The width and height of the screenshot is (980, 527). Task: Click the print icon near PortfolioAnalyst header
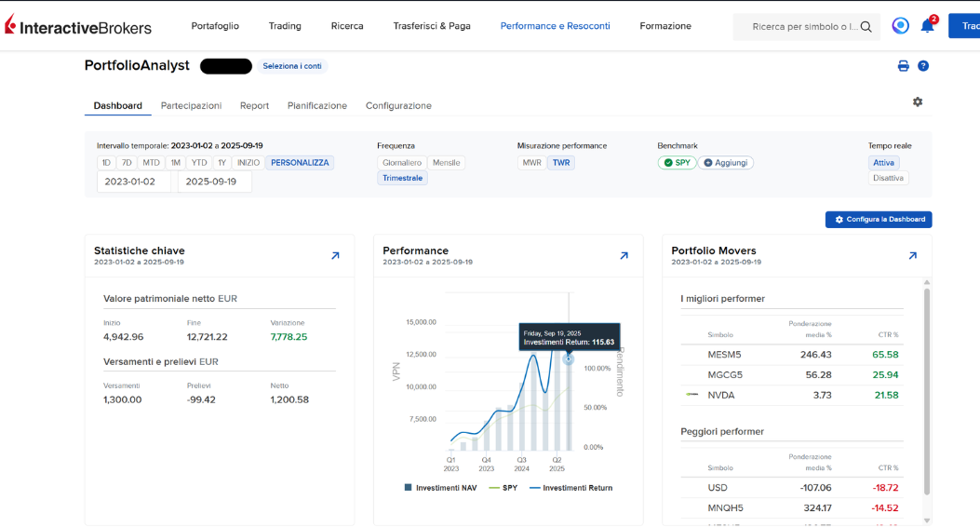click(x=903, y=66)
